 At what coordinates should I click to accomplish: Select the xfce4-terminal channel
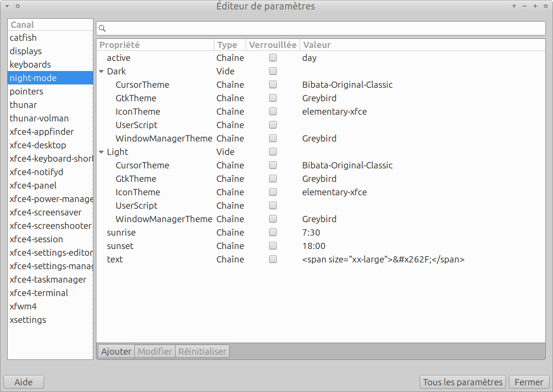pyautogui.click(x=50, y=293)
